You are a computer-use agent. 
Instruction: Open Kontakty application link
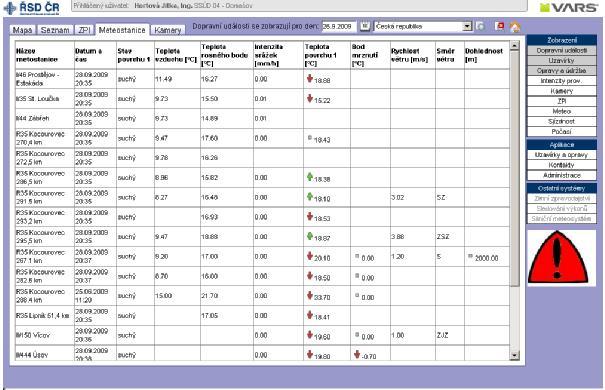(x=561, y=165)
